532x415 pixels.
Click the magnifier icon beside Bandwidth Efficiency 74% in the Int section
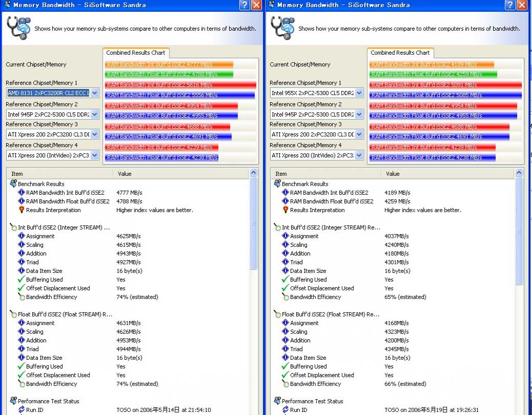click(x=21, y=296)
